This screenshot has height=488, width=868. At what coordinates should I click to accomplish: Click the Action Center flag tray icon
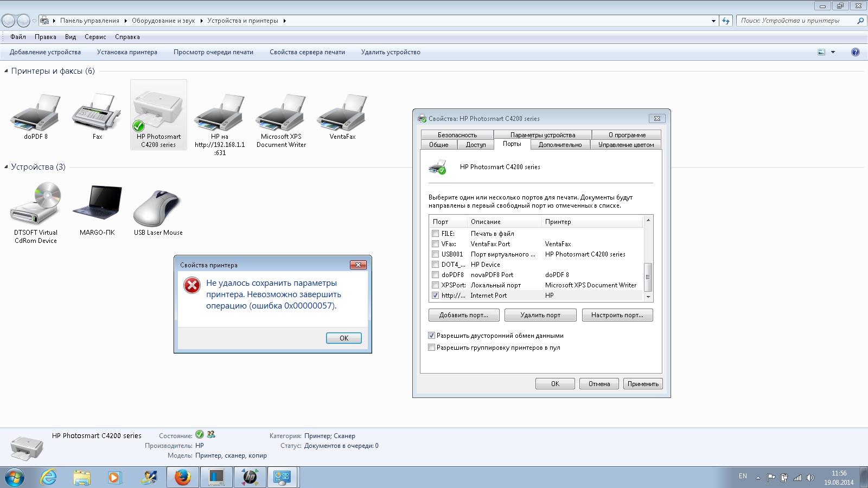tap(771, 478)
